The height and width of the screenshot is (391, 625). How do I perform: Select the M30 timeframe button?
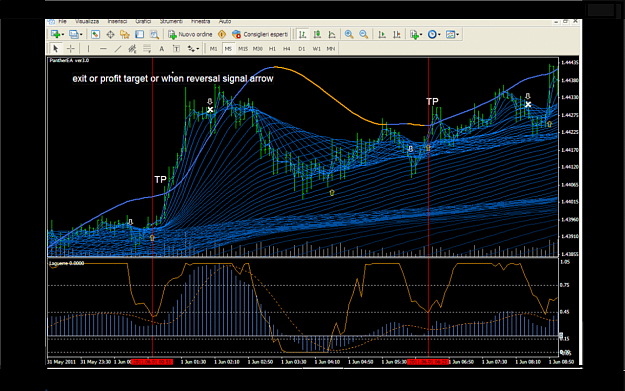[x=257, y=49]
